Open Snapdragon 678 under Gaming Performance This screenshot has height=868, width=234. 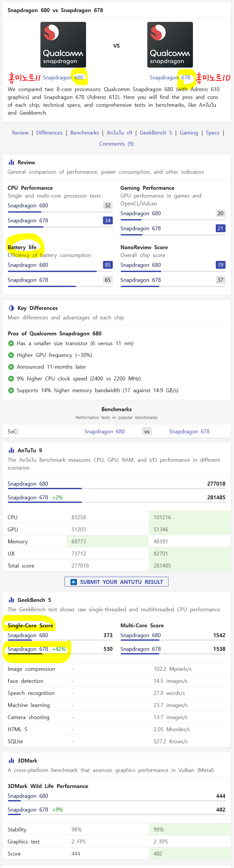pyautogui.click(x=140, y=229)
